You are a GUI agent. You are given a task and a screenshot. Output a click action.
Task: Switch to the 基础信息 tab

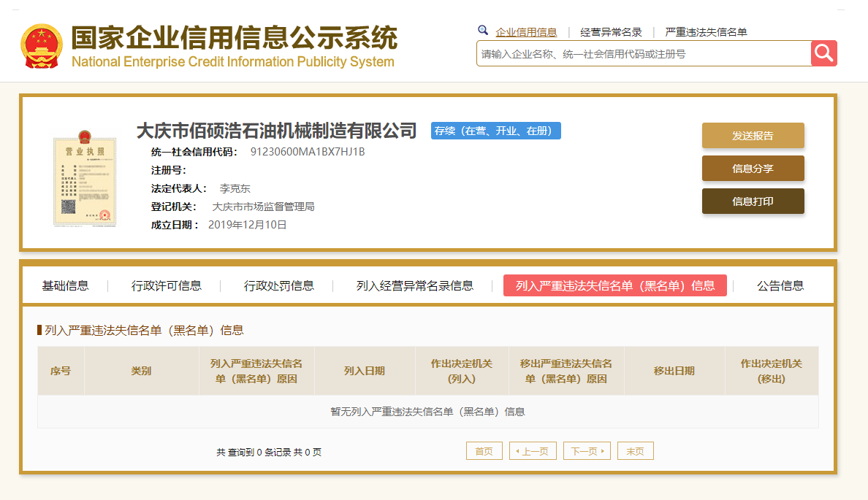click(65, 285)
